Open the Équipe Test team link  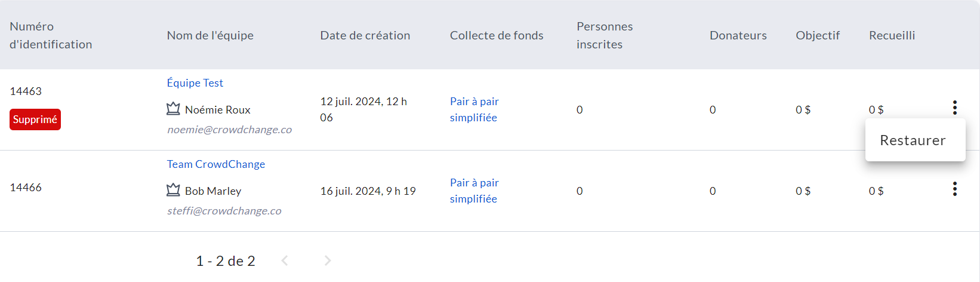[x=195, y=83]
